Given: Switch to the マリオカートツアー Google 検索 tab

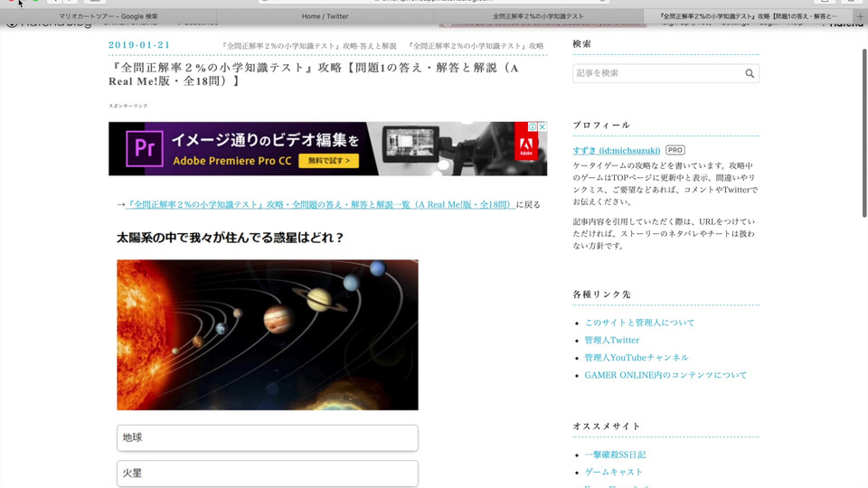Looking at the screenshot, I should coord(108,16).
